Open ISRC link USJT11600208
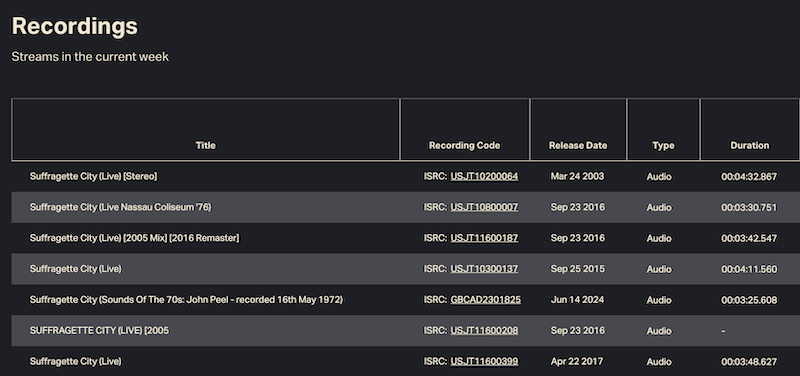Viewport: 800px width, 376px height. click(484, 331)
